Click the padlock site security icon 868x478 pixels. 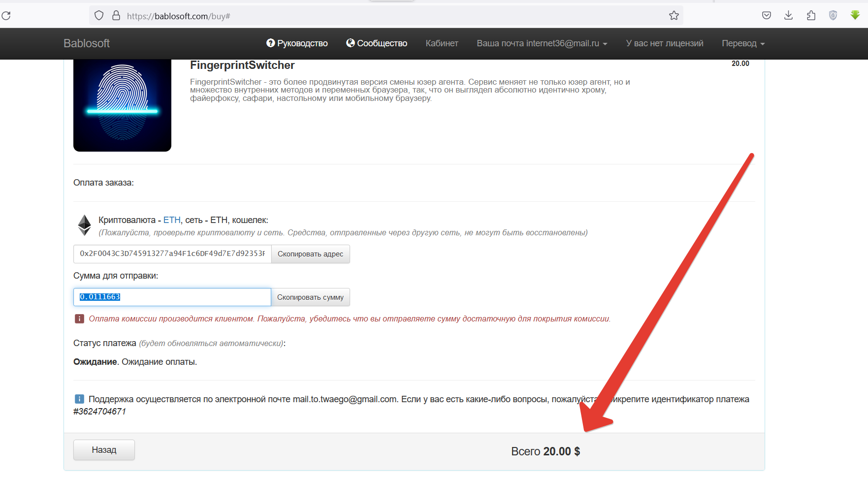pos(116,16)
